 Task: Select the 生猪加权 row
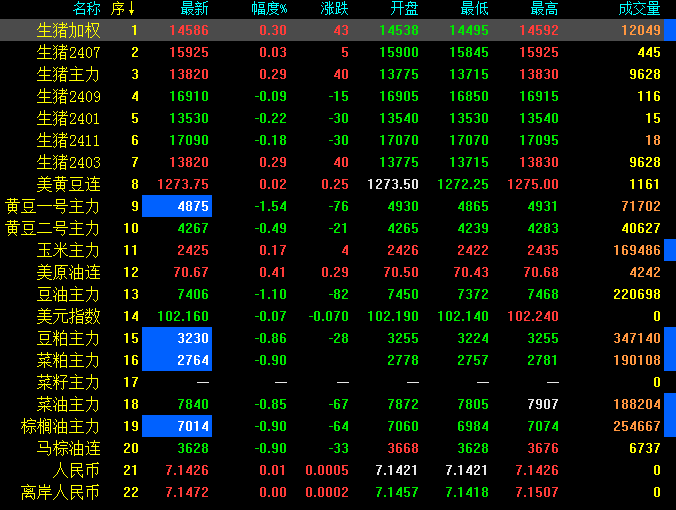pos(338,30)
